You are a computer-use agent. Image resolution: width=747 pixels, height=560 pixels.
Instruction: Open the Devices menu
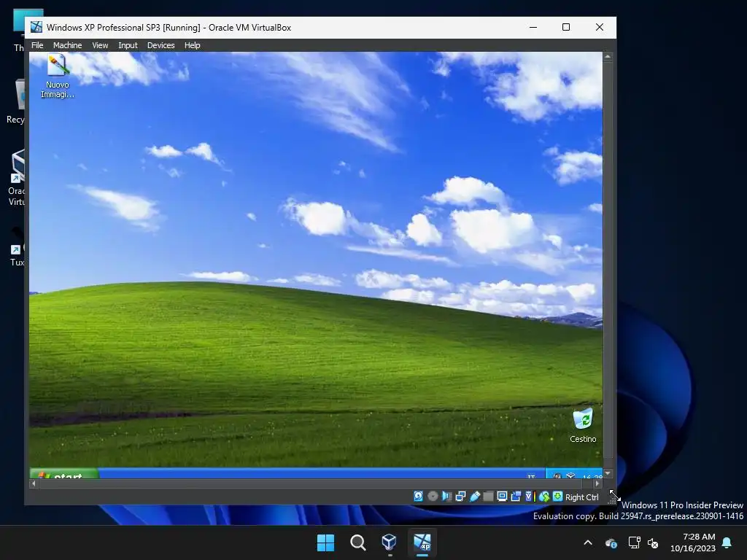[x=160, y=45]
